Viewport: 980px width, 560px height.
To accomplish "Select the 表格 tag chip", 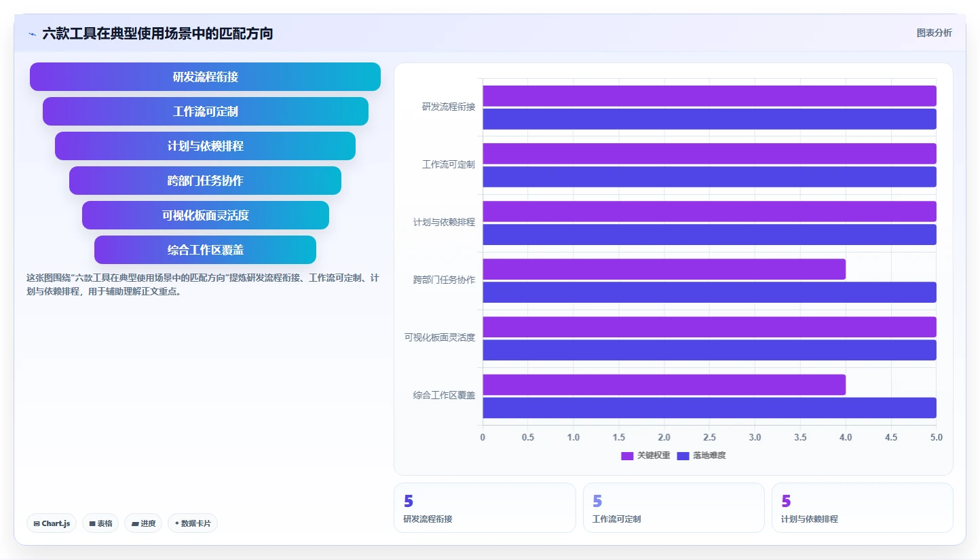I will (x=100, y=523).
